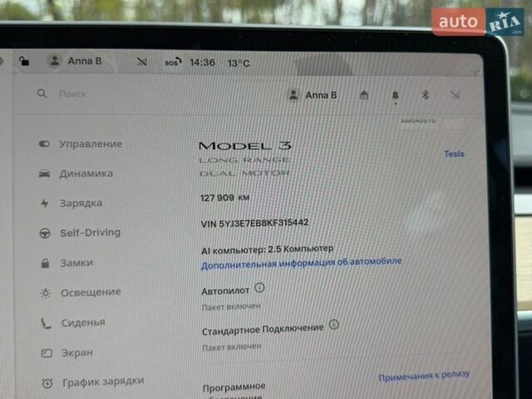Tap info icon next to Стандартное Подключение

pyautogui.click(x=334, y=325)
